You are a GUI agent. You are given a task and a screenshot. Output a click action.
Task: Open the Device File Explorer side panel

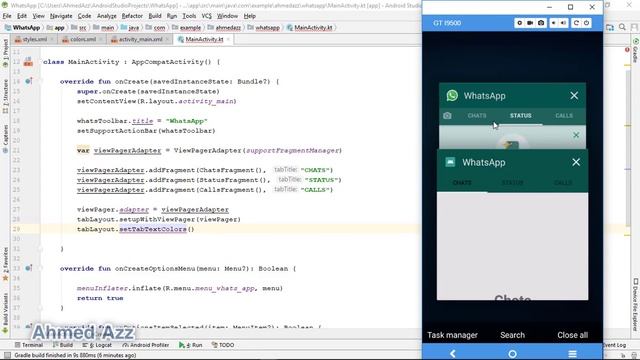pos(636,305)
